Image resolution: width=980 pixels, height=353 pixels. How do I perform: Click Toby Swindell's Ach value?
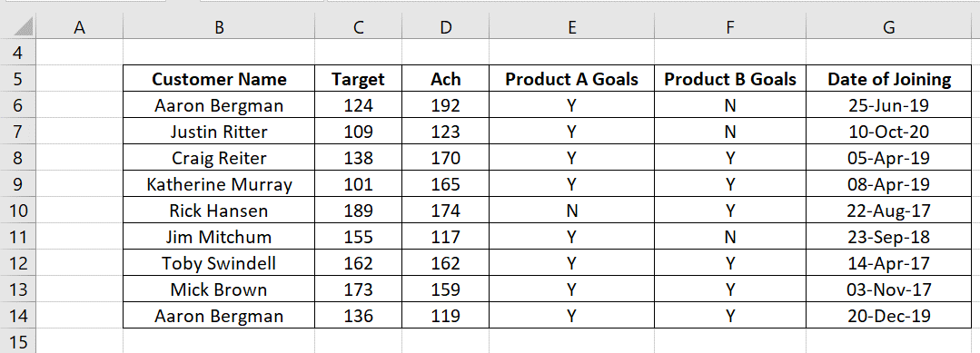pos(446,263)
